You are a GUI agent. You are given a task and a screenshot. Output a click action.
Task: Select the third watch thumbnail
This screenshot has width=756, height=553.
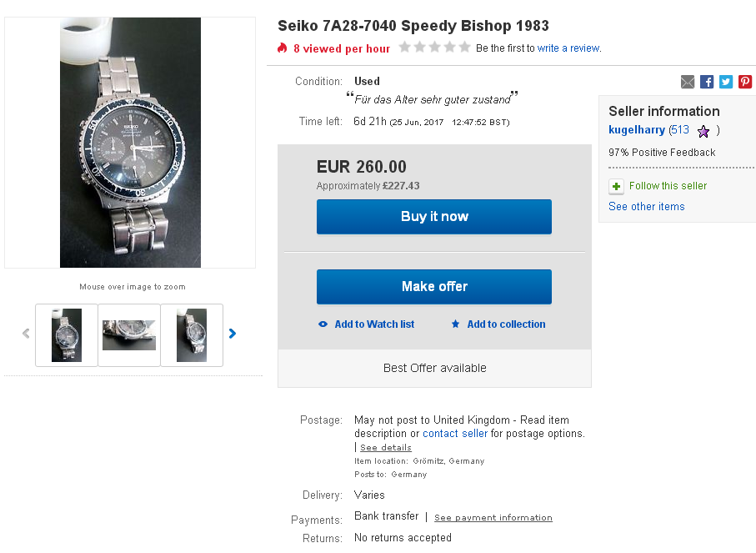[x=192, y=335]
